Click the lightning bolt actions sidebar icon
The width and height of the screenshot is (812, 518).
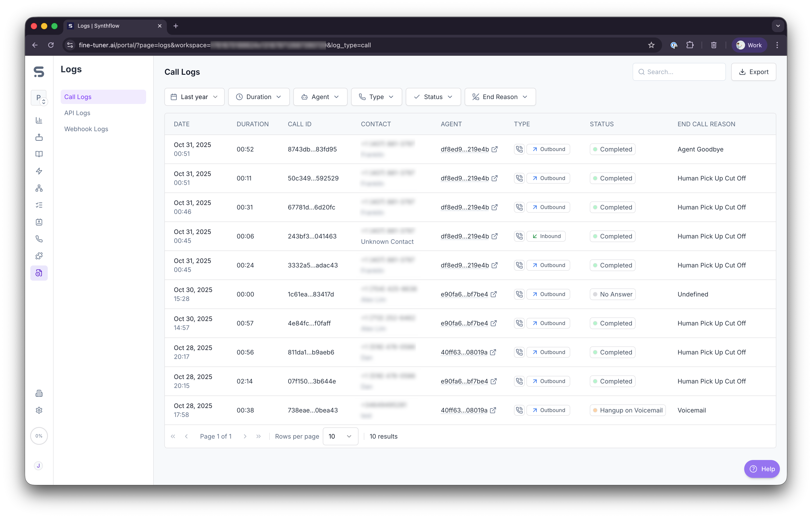click(x=39, y=171)
